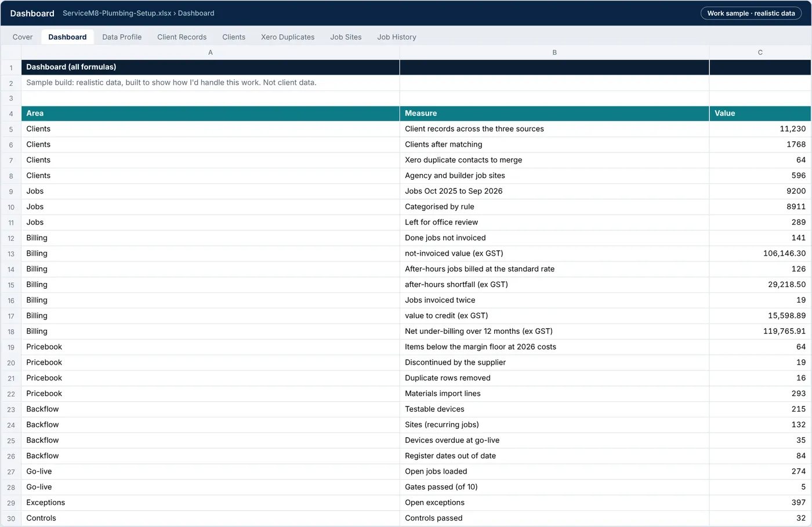Select 'Left for office review' cell
This screenshot has height=527, width=812.
coord(554,223)
